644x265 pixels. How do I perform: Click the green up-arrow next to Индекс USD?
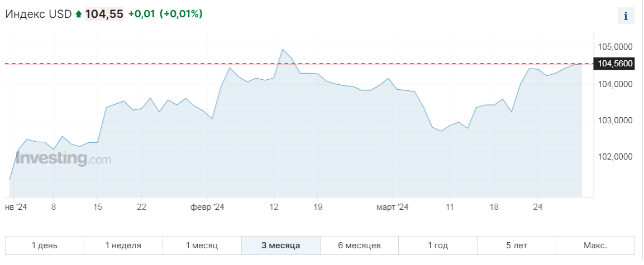pos(78,15)
